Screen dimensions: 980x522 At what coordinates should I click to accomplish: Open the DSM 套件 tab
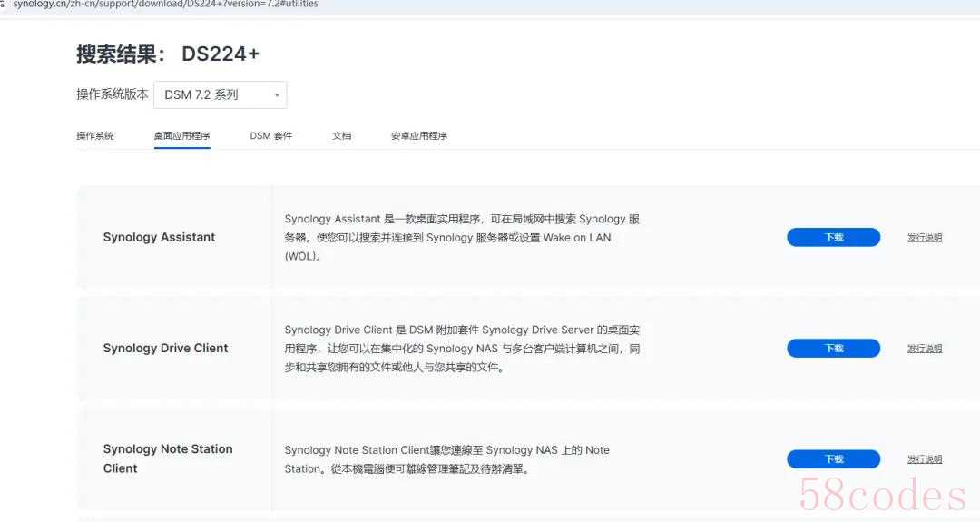point(270,136)
